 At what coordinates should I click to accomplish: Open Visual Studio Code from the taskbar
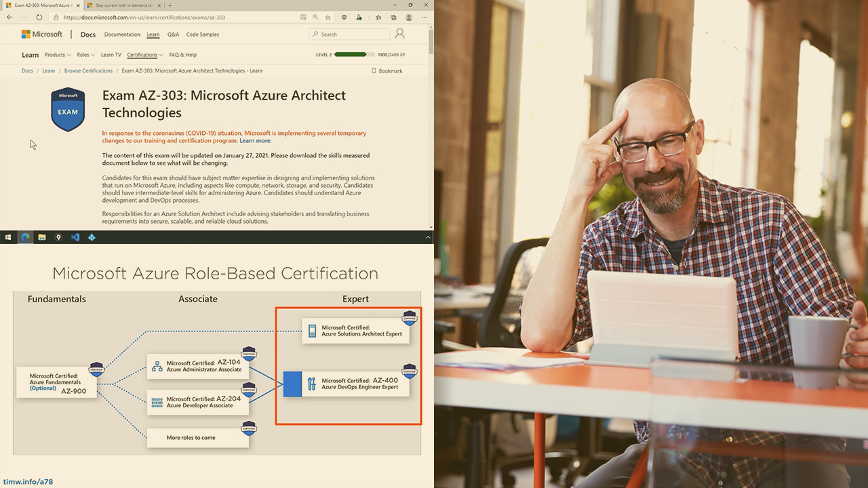pos(75,237)
